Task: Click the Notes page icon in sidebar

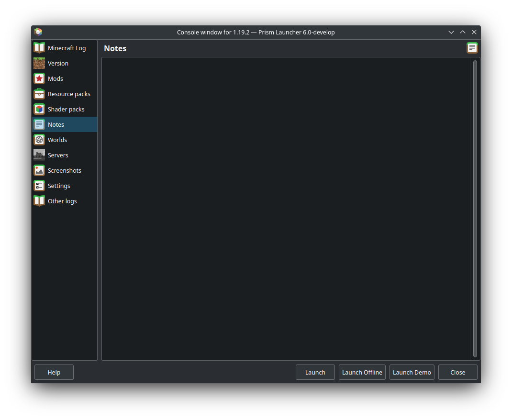Action: click(x=39, y=125)
